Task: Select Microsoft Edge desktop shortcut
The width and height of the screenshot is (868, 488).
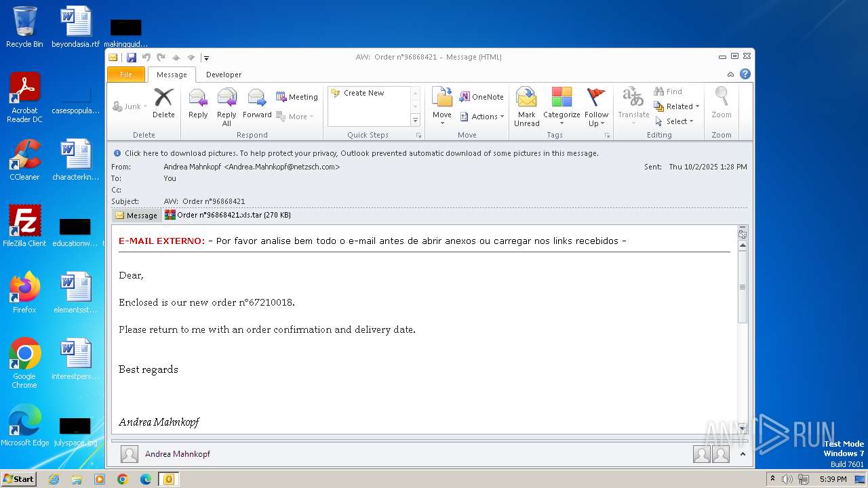Action: [x=24, y=426]
